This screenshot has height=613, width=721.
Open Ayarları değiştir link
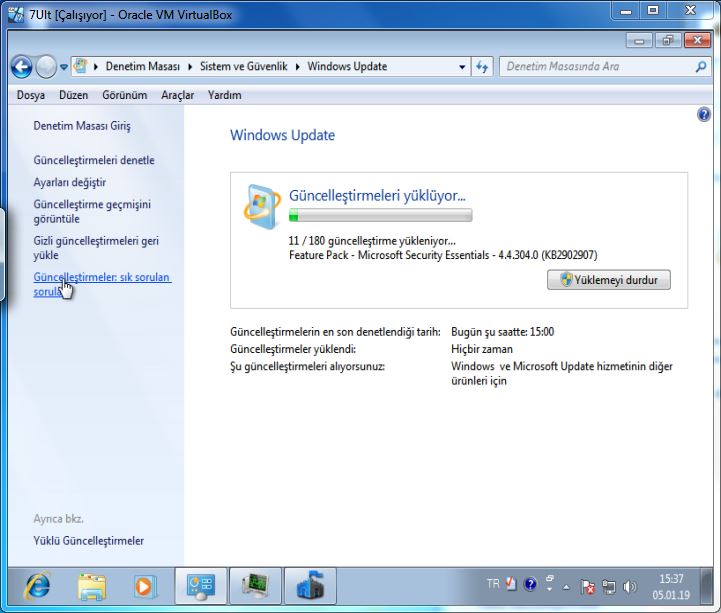point(69,183)
